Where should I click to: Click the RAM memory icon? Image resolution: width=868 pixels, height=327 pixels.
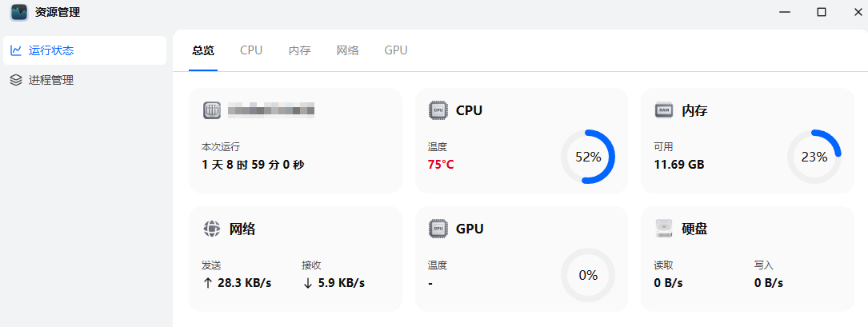point(664,110)
